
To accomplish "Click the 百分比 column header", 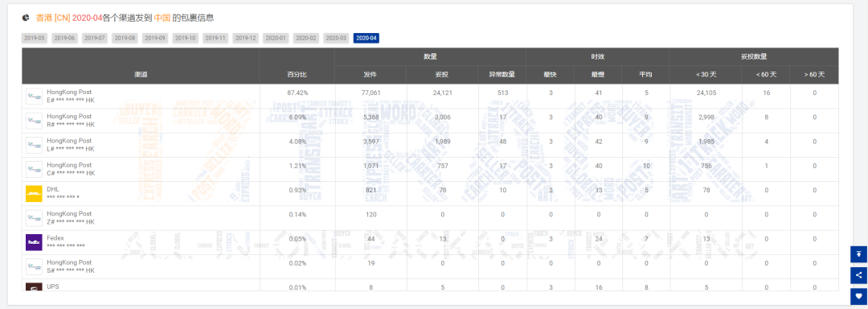I will pyautogui.click(x=297, y=74).
